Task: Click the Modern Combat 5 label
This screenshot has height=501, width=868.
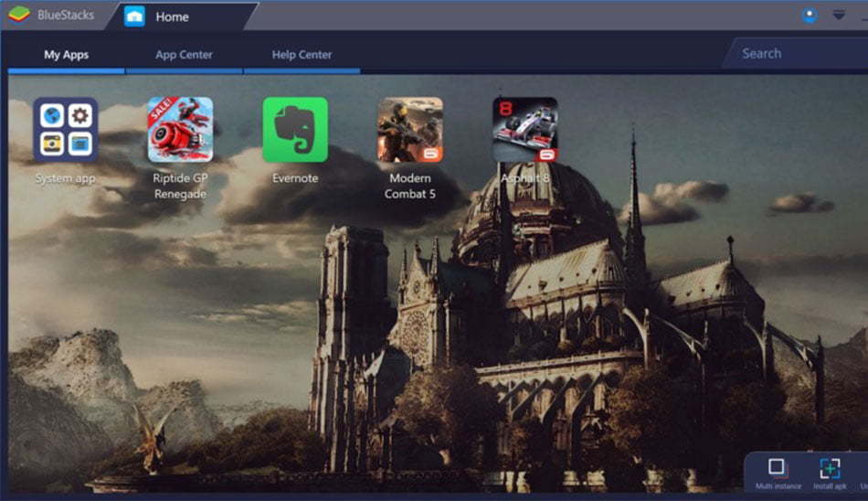Action: [x=410, y=186]
